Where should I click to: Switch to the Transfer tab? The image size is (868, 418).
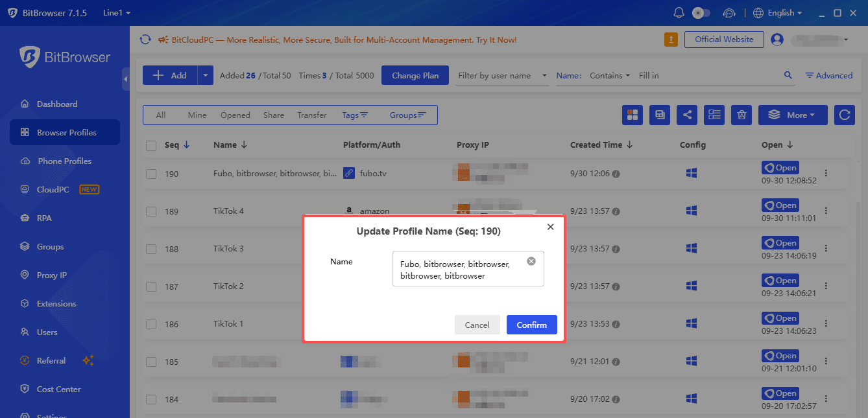(312, 115)
